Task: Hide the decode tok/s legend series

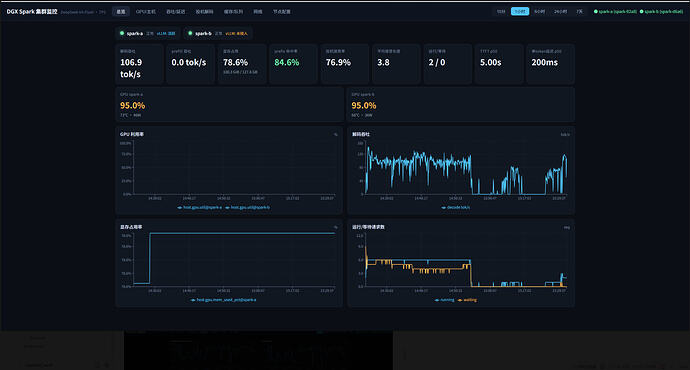Action: coord(455,207)
